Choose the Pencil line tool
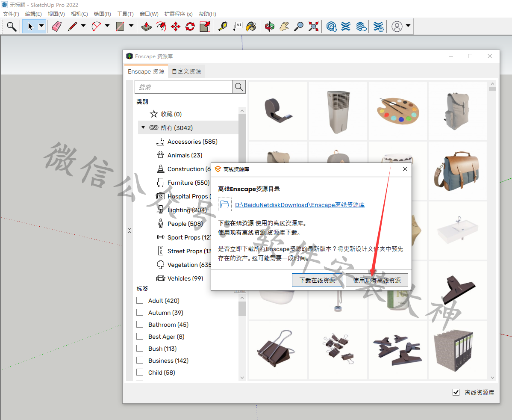The height and width of the screenshot is (420, 512). point(73,27)
